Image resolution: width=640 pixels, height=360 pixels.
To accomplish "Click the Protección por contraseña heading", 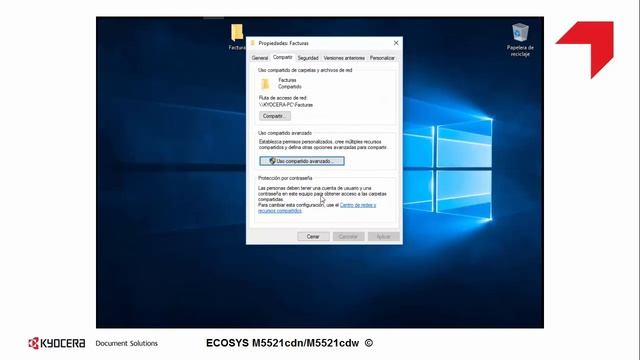I will coord(285,178).
